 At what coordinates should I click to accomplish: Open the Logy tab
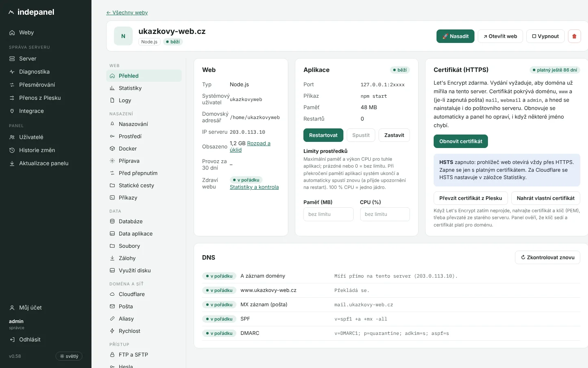pos(144,100)
